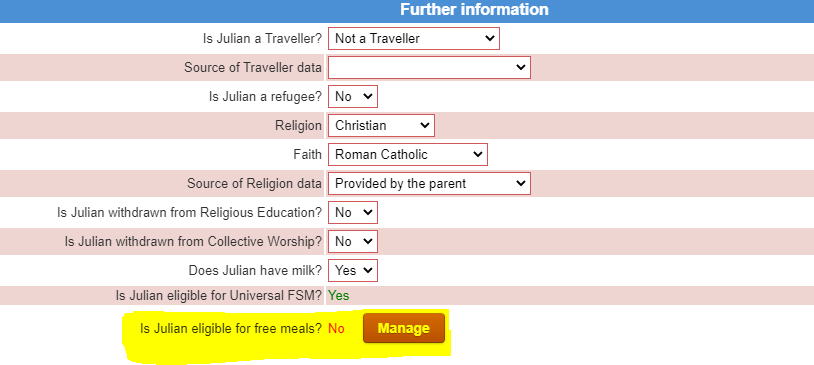Click the 'Is Julian a Traveller?' label
Viewport: 814px width, 365px height.
pyautogui.click(x=262, y=39)
